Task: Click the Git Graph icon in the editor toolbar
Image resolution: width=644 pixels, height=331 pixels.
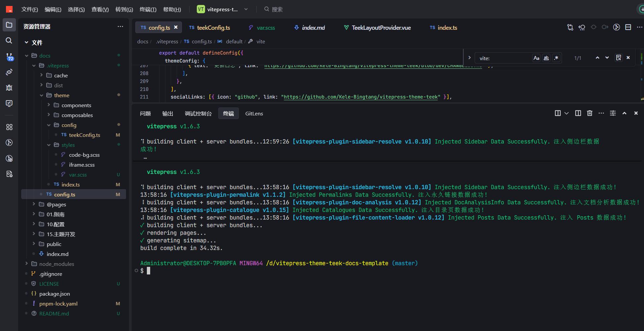Action: [x=617, y=27]
